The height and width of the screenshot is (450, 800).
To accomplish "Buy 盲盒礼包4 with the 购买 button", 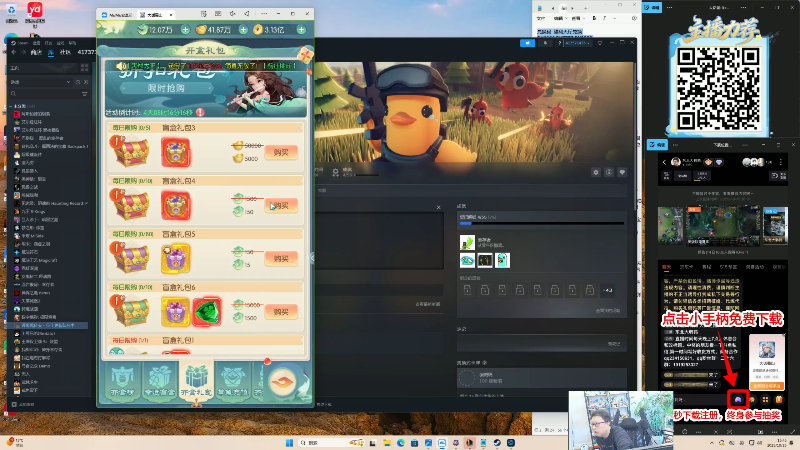I will point(281,205).
